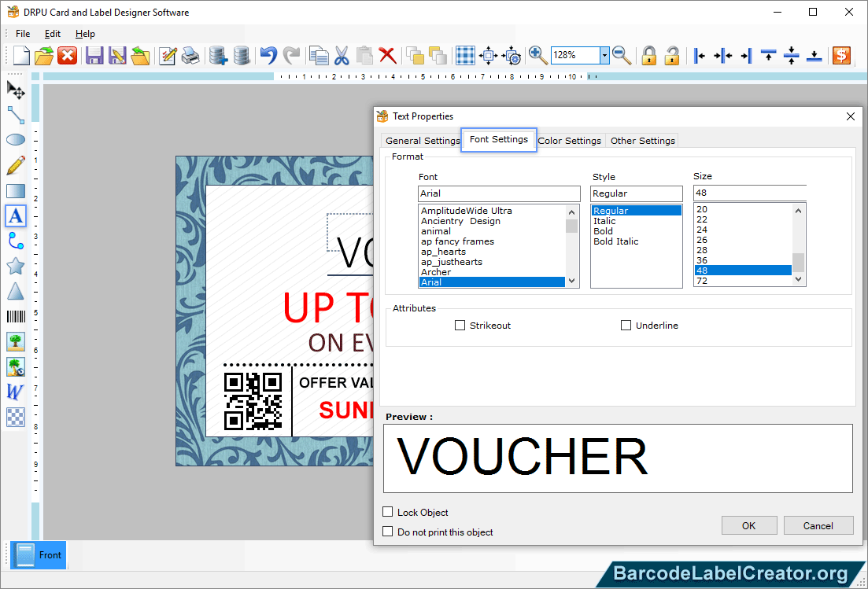Click the Font name input field
Image resolution: width=868 pixels, height=589 pixels.
point(499,193)
